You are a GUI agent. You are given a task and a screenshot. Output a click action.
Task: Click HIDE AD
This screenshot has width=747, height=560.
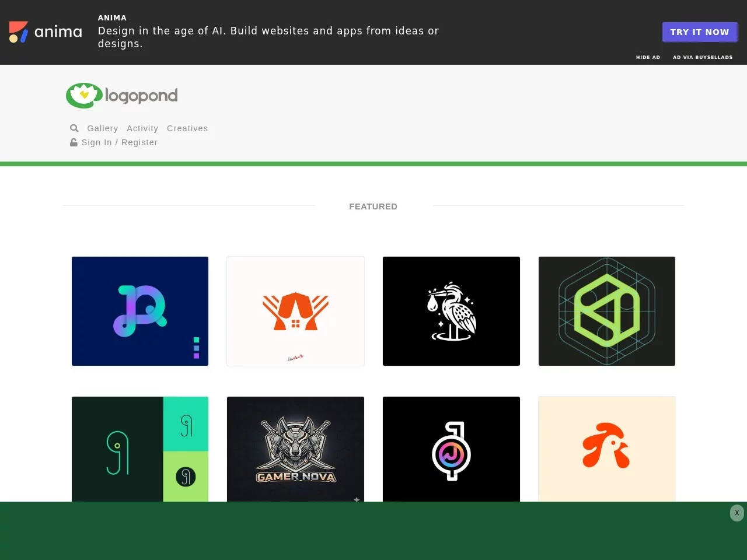coord(648,57)
